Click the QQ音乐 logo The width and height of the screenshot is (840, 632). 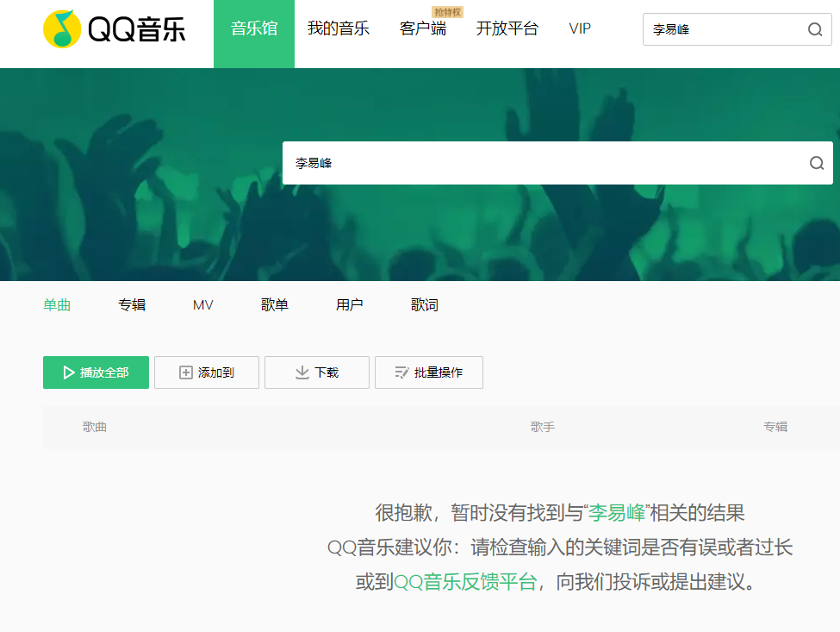pos(114,29)
